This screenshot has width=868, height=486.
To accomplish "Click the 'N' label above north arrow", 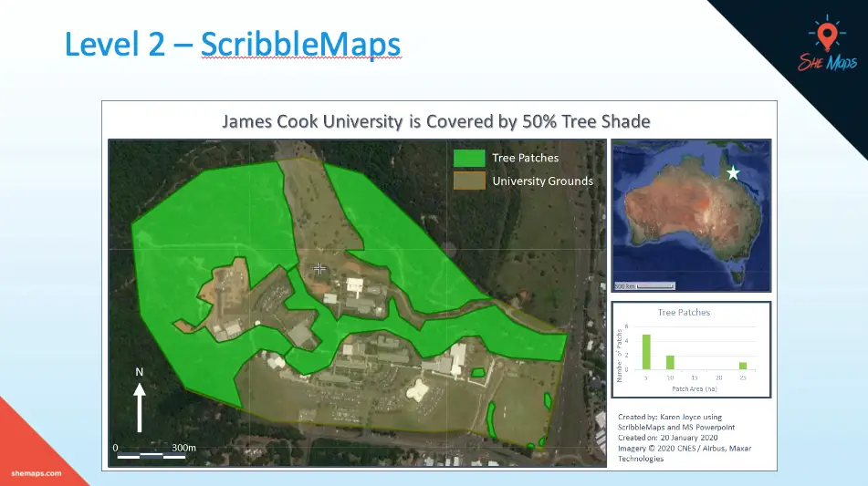I will (x=140, y=372).
